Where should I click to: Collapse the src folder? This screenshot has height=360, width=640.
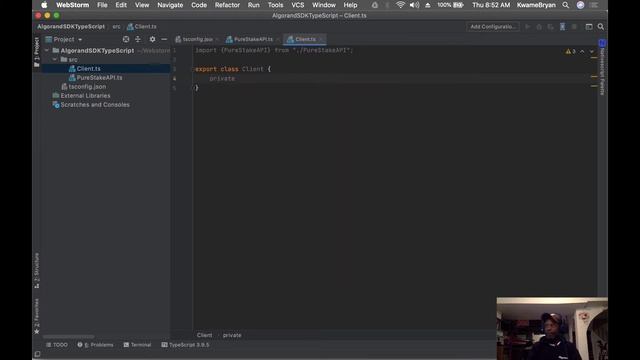(55, 60)
